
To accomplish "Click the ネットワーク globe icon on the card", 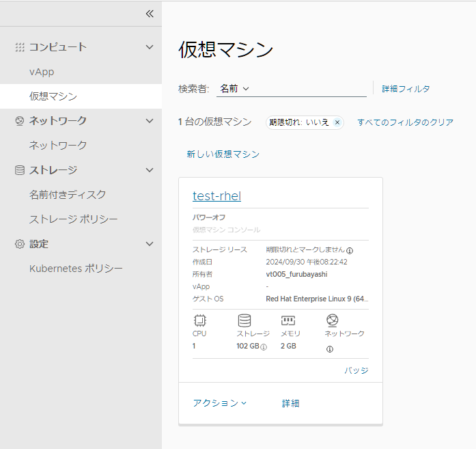I will [332, 321].
